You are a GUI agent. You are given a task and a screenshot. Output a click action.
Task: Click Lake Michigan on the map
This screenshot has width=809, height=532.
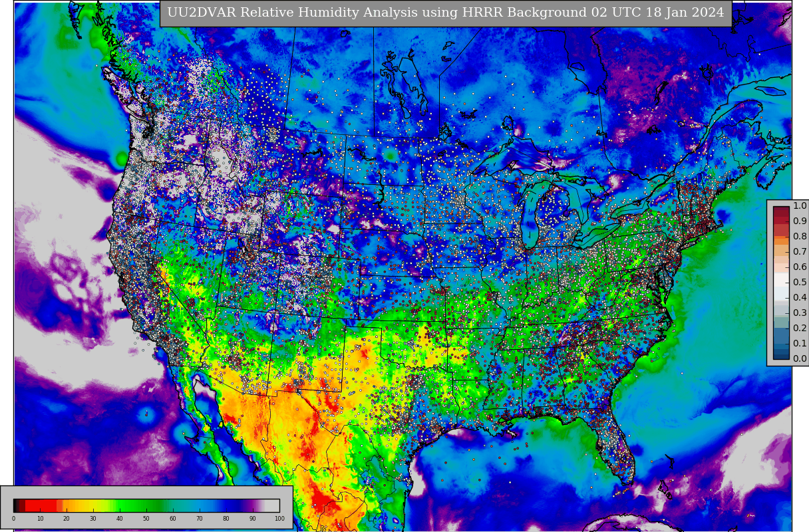click(530, 216)
